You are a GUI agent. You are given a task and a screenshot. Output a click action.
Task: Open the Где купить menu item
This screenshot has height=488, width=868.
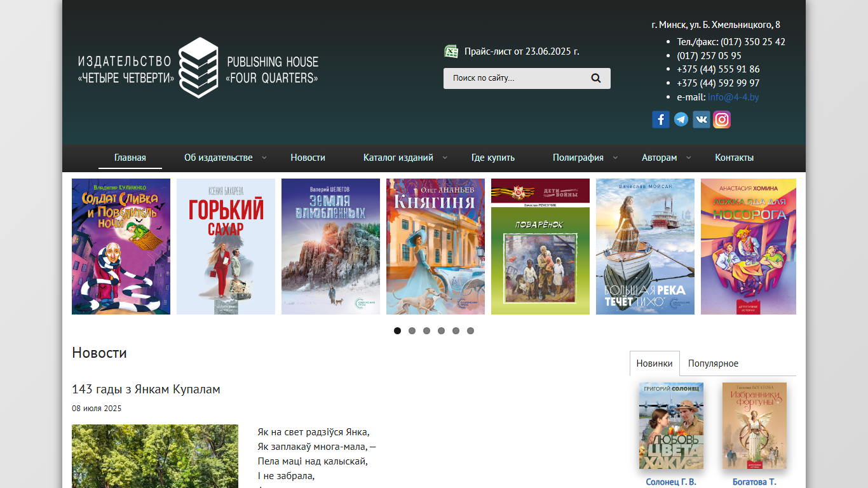point(493,158)
